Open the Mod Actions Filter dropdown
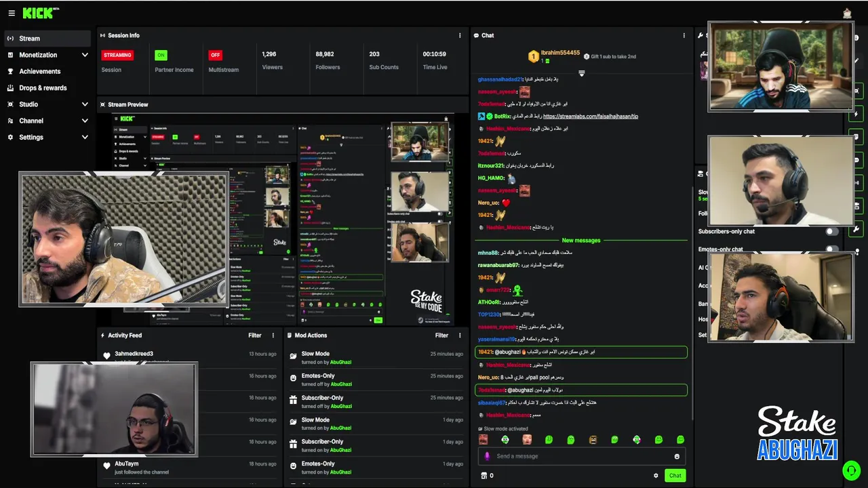The height and width of the screenshot is (488, 868). (442, 335)
